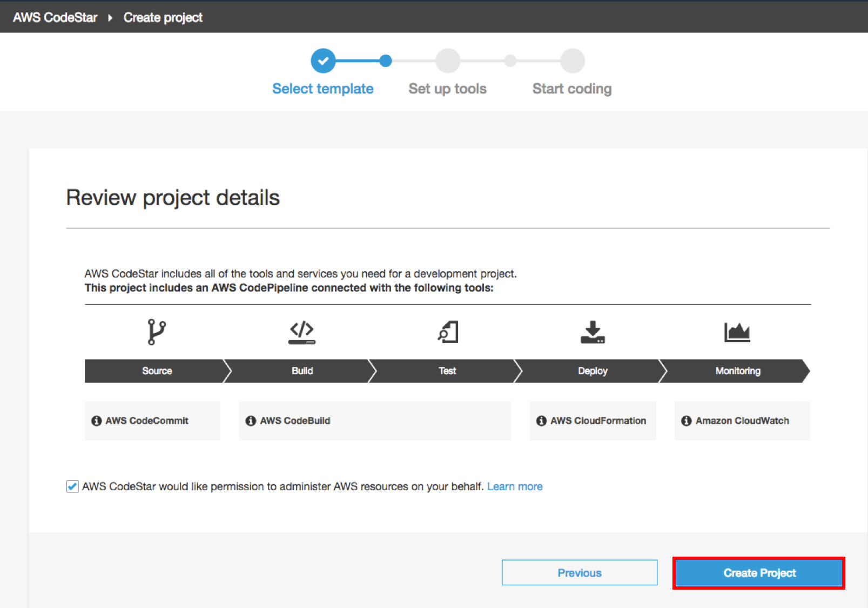Click the completed Select template step circle
This screenshot has width=868, height=608.
click(x=323, y=61)
